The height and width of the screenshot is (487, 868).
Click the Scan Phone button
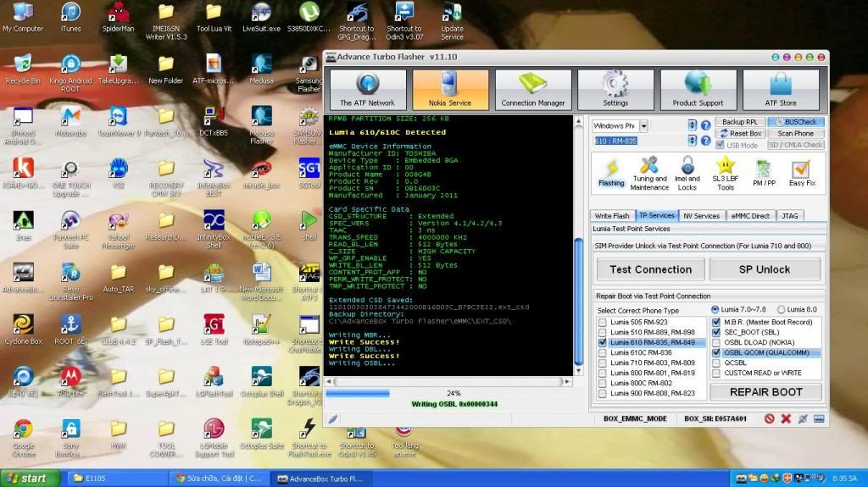click(x=796, y=133)
